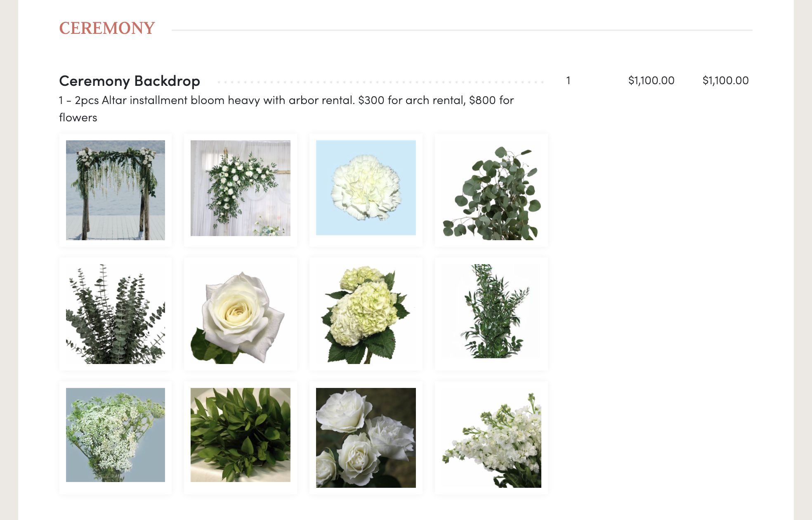Select the Queen Anne's lace image
This screenshot has width=812, height=520.
[x=116, y=435]
